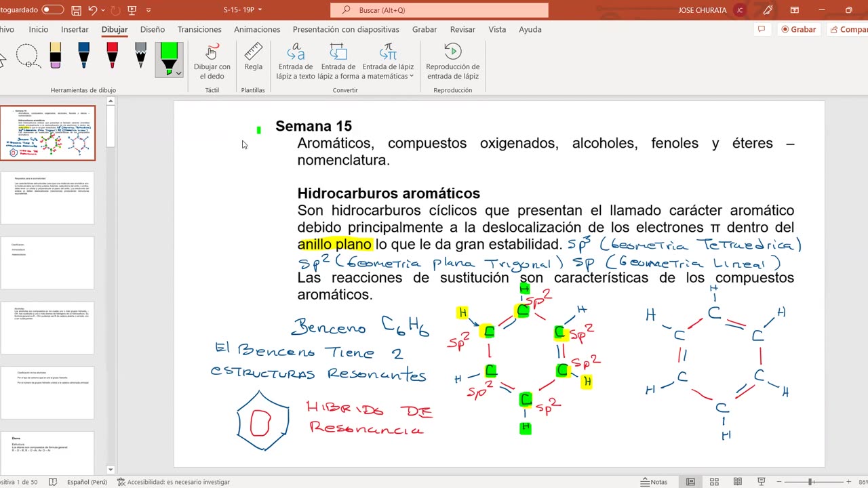Open the Insertar tab
The width and height of the screenshot is (868, 488).
pyautogui.click(x=75, y=30)
